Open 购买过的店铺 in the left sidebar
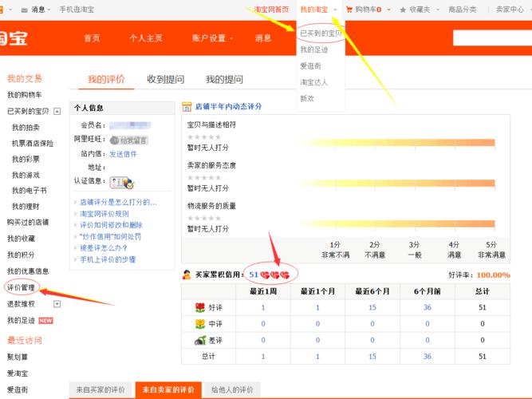Viewport: 532px width, 399px height. (28, 223)
